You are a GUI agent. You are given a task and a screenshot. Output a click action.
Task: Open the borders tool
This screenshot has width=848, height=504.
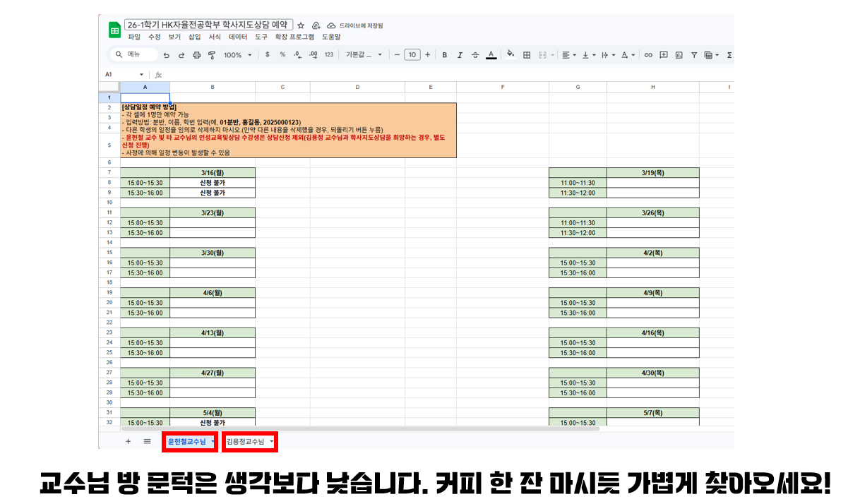point(527,55)
